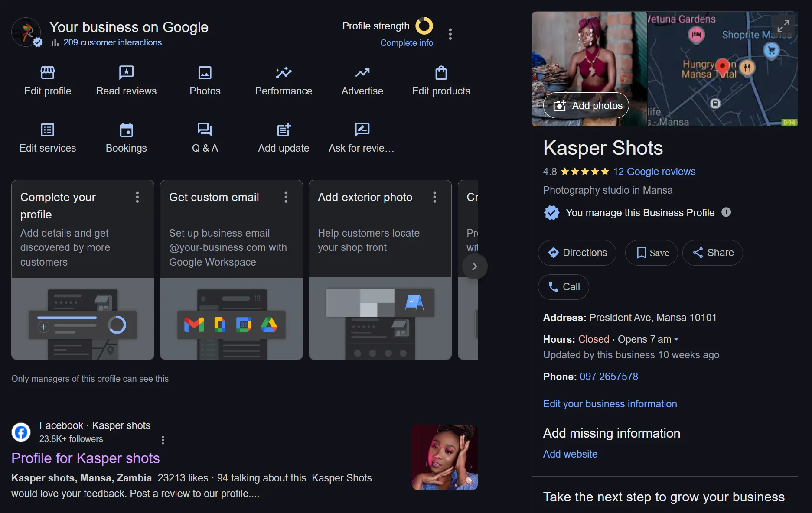Click the Profile strength progress ring
The image size is (812, 513).
(x=424, y=26)
